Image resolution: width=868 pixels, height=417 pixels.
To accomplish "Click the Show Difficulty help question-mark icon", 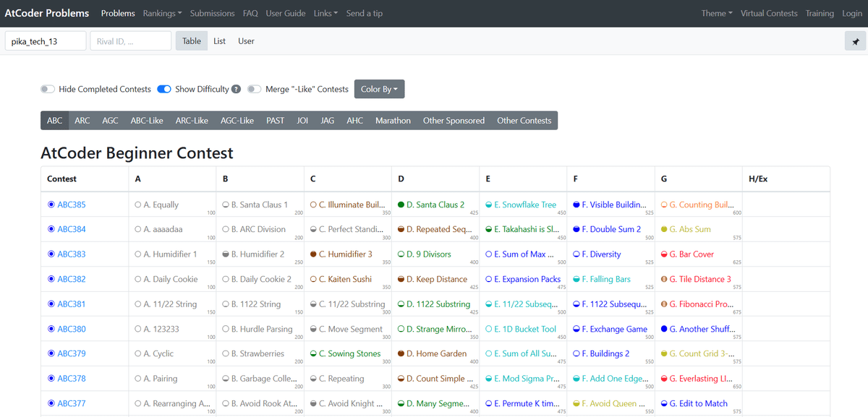I will [x=236, y=90].
